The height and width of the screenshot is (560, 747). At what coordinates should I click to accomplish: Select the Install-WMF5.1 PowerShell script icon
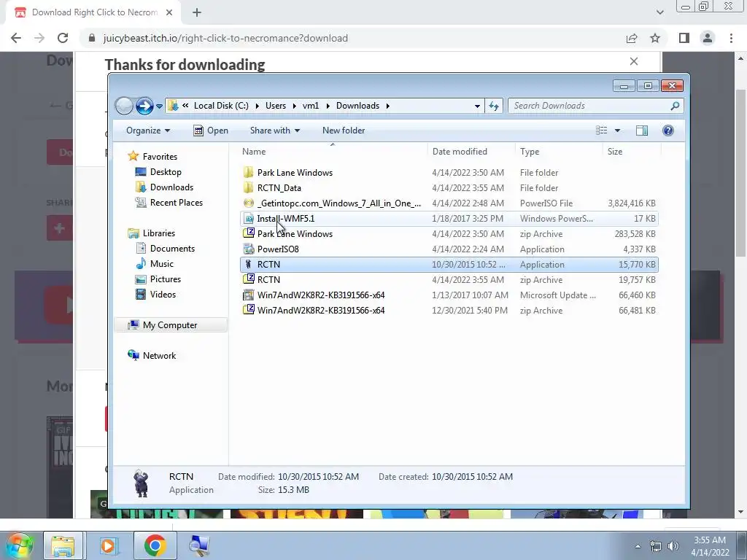(248, 219)
